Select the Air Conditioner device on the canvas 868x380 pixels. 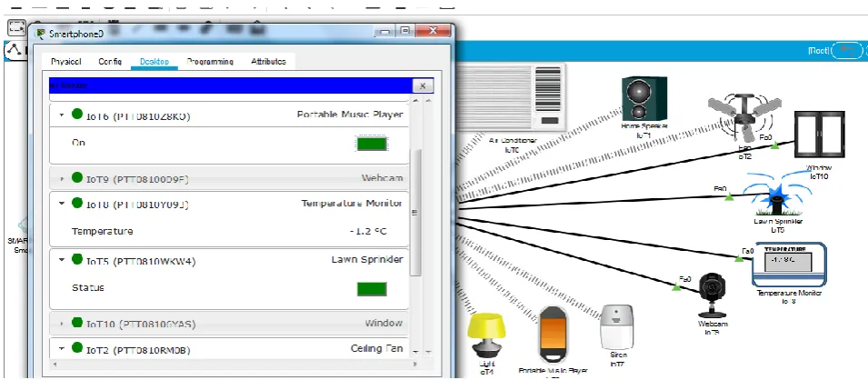coord(511,97)
